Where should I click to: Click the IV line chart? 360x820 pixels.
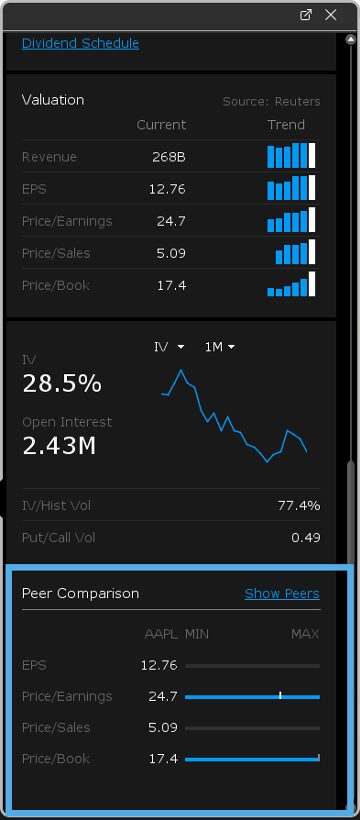[x=234, y=416]
